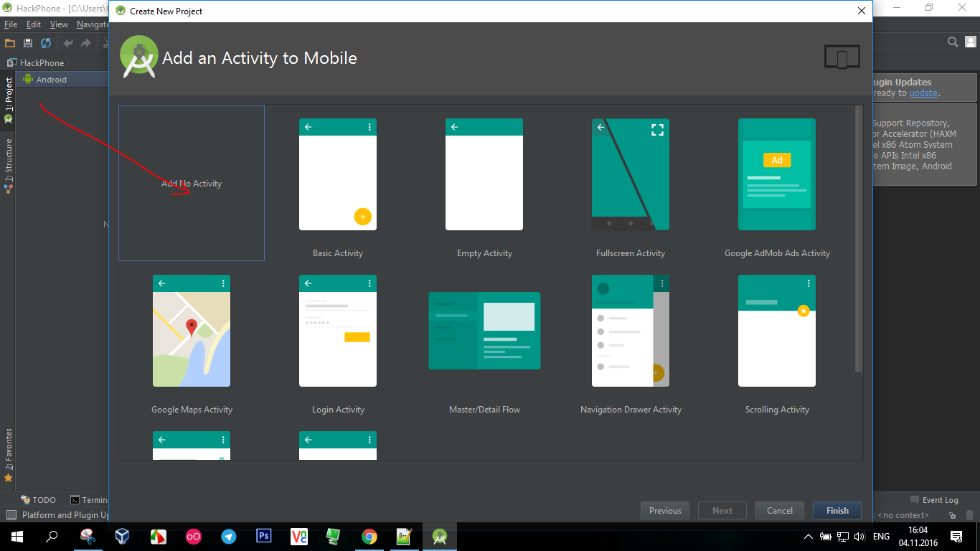
Task: Choose the Basic Activity template
Action: 338,174
